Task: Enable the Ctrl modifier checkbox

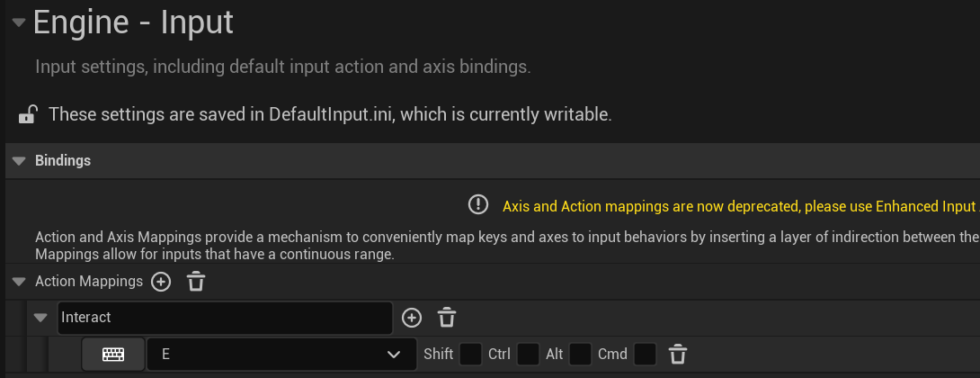Action: [x=528, y=355]
